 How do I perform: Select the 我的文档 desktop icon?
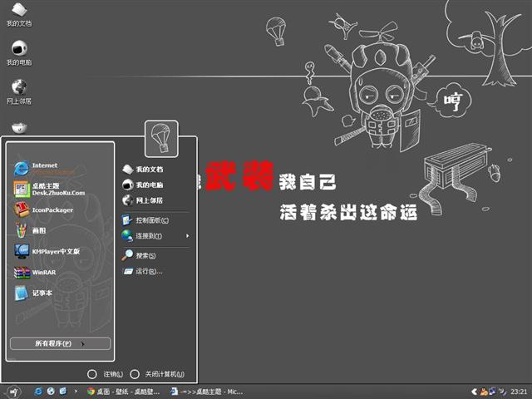(x=19, y=14)
